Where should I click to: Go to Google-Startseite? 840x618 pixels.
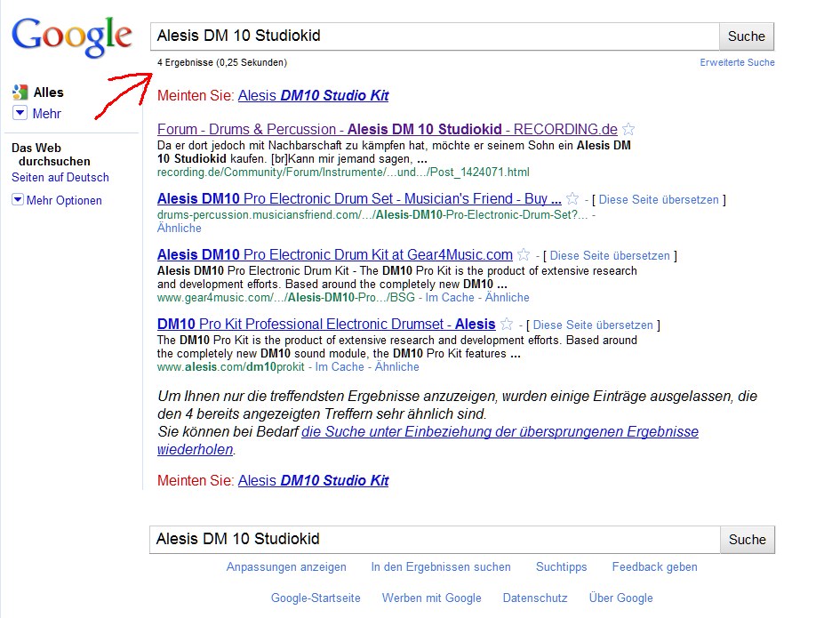coord(316,598)
